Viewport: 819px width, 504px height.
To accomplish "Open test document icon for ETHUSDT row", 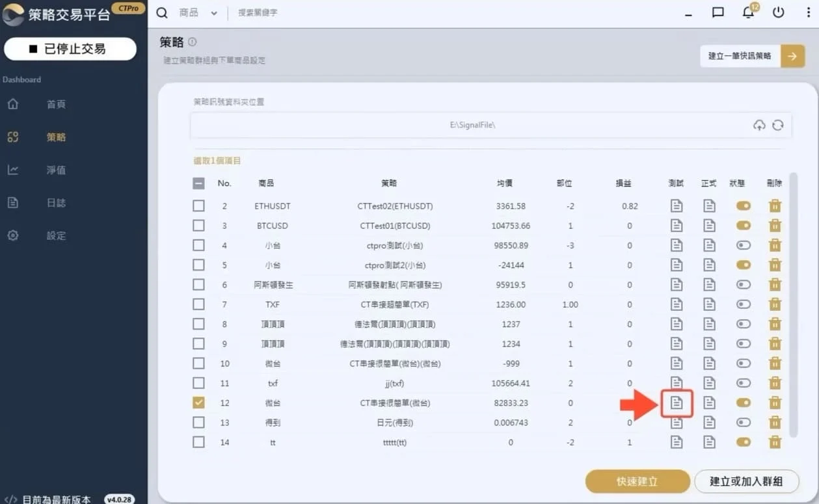I will click(677, 206).
